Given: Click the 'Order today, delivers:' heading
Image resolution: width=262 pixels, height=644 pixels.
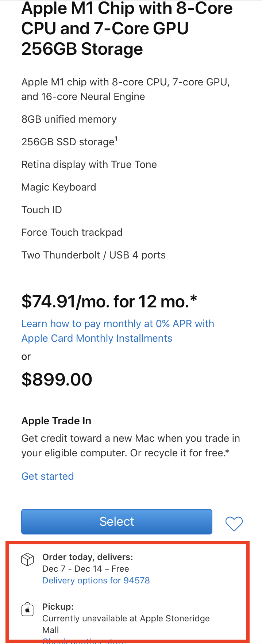Looking at the screenshot, I should tap(88, 557).
